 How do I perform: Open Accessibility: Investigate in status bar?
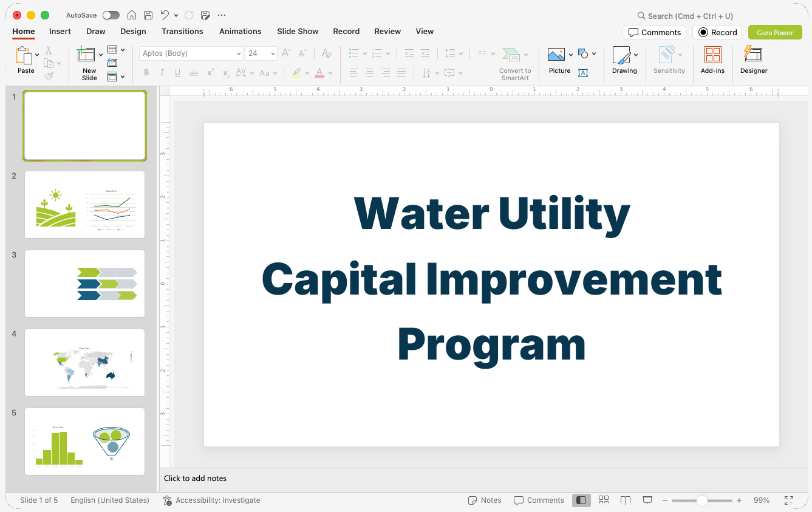pos(211,500)
